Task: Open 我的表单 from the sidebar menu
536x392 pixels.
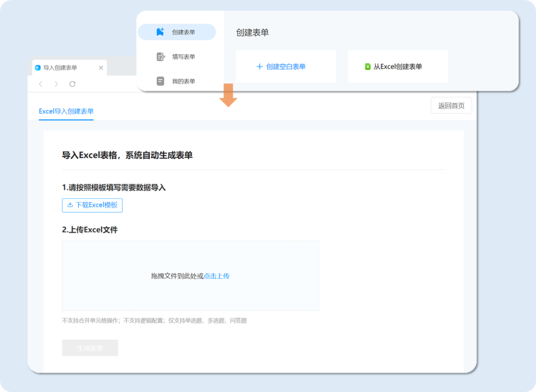Action: click(x=184, y=81)
